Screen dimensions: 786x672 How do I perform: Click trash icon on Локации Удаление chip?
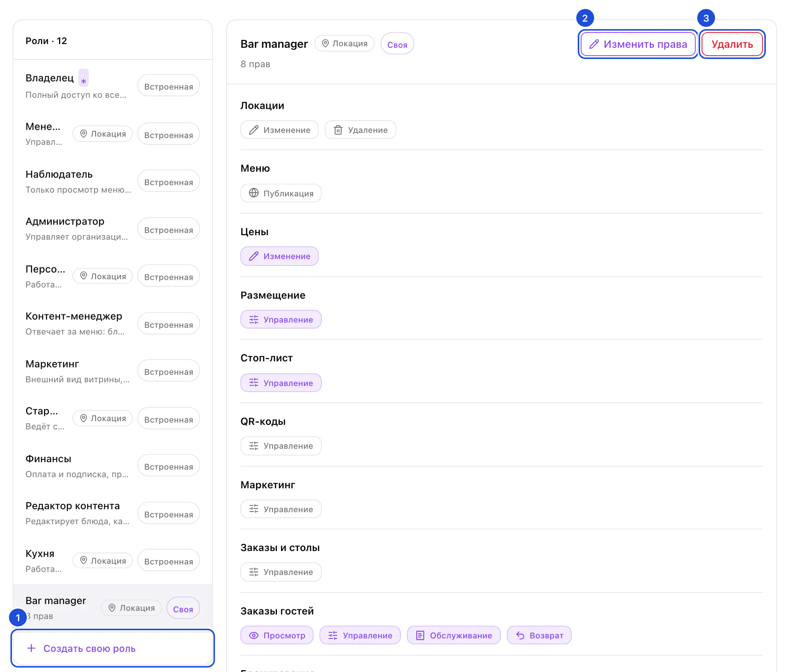tap(338, 130)
